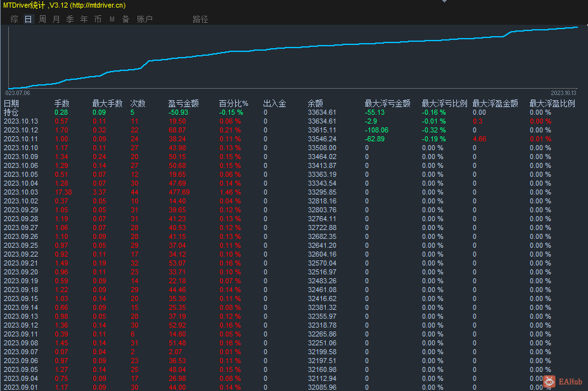Click profit value 68.87
Image resolution: width=588 pixels, height=391 pixels.
click(x=177, y=130)
